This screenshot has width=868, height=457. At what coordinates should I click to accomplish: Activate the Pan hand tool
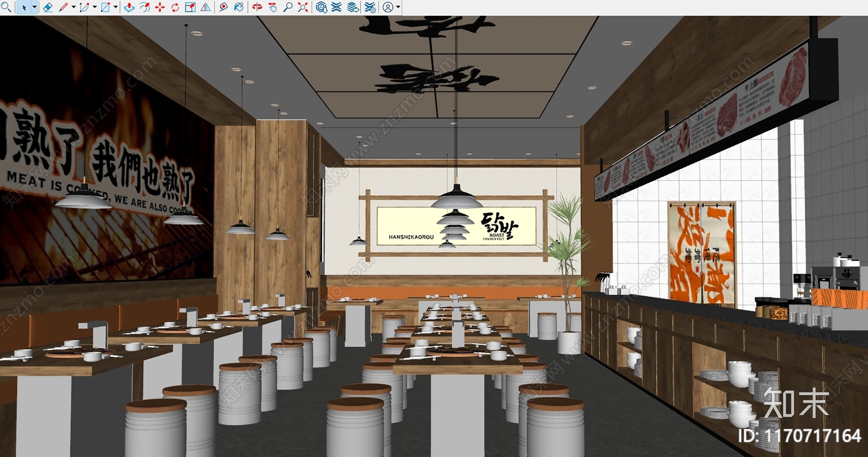272,7
